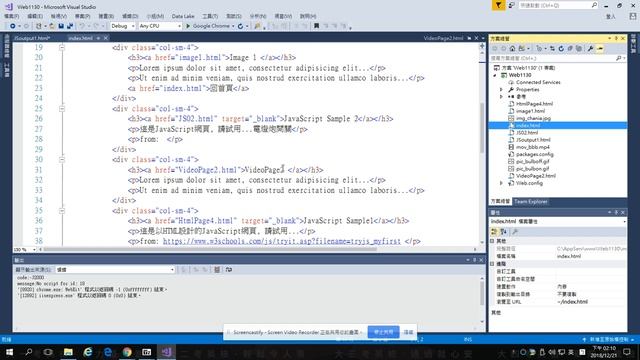Click the Alphabetical sort icon in Properties panel
This screenshot has height=360, width=640.
[503, 232]
